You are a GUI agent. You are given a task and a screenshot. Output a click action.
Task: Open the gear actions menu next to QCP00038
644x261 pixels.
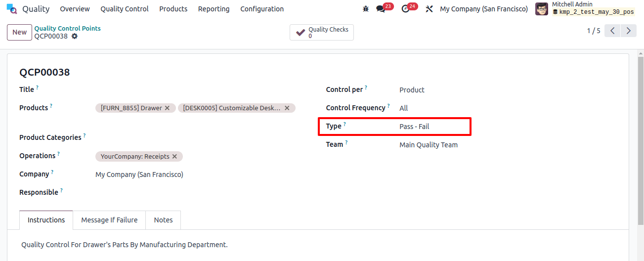pos(75,36)
